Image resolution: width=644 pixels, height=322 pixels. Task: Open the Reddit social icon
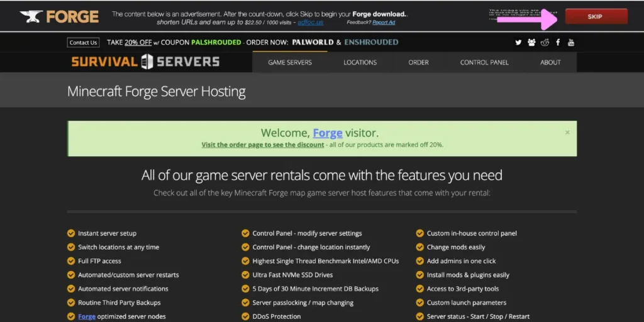click(x=545, y=42)
